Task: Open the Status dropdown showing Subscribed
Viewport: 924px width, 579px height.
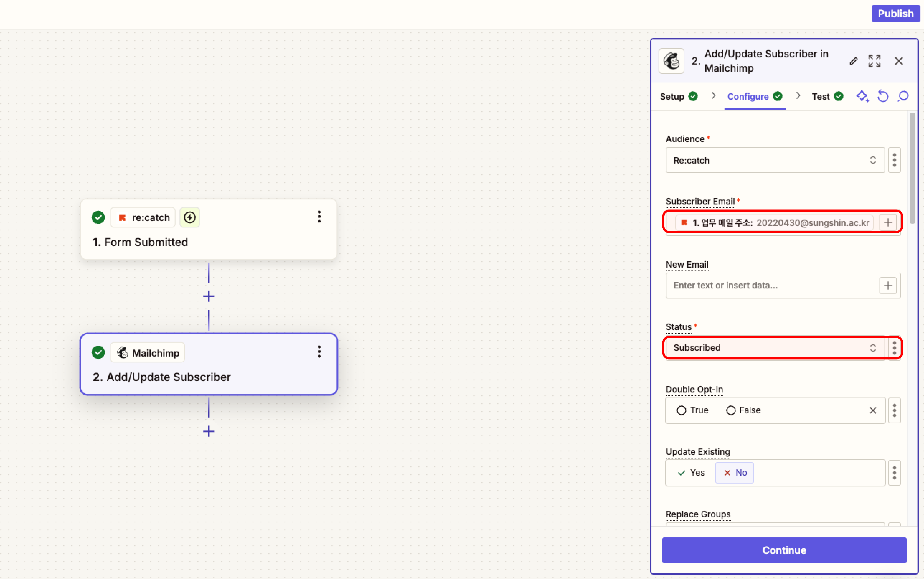Action: (x=775, y=348)
